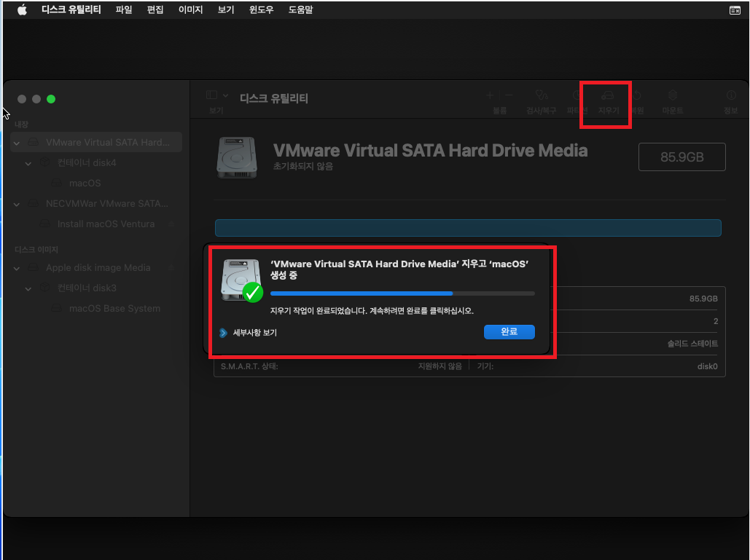Click the 초기화되지 않음 status text
750x560 pixels.
tap(302, 166)
